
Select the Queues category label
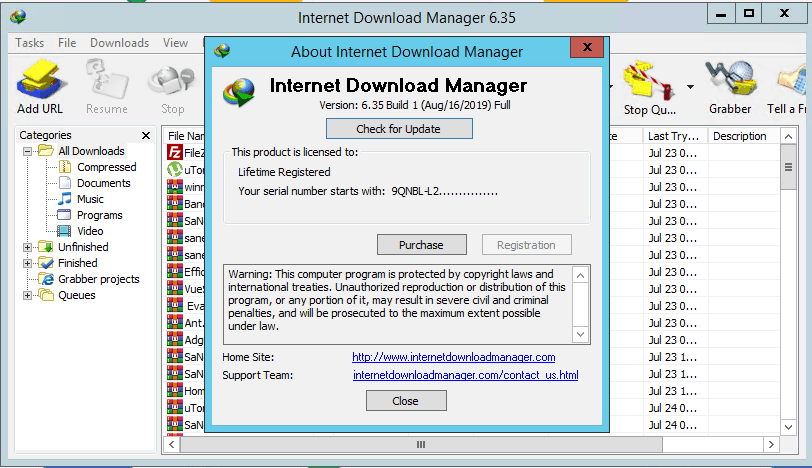(77, 295)
